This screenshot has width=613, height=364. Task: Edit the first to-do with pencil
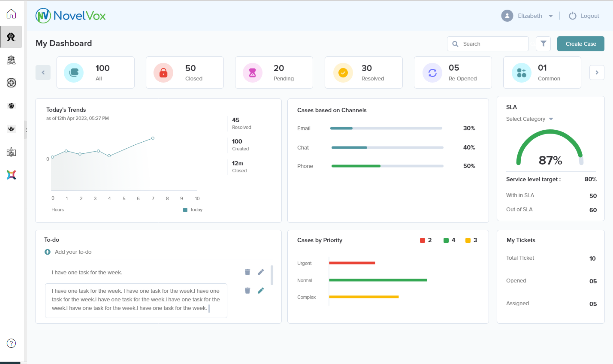pos(261,272)
